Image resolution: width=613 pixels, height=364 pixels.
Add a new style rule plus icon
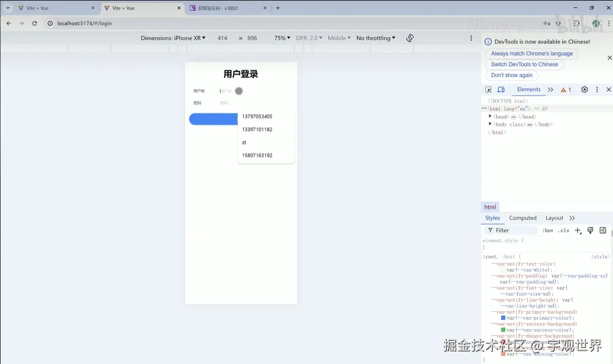578,231
